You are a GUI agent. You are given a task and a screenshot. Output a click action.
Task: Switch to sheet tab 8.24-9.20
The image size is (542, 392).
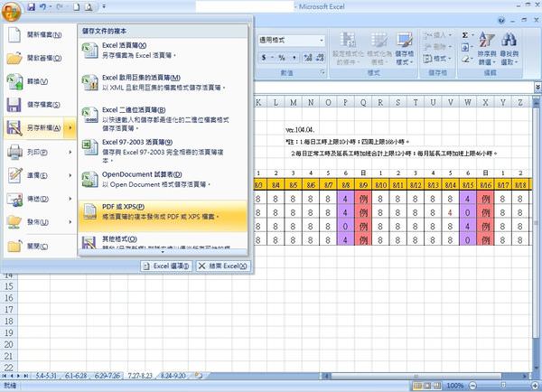point(173,376)
